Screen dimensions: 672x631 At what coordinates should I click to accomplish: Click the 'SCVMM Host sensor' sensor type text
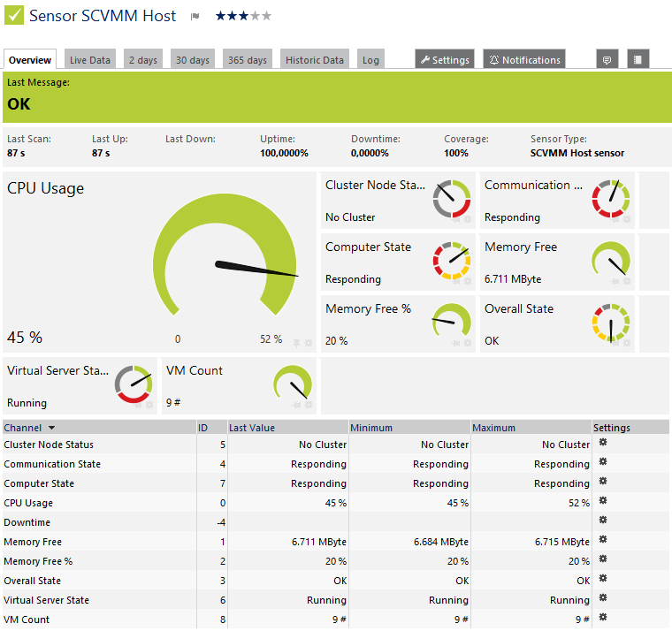click(577, 153)
